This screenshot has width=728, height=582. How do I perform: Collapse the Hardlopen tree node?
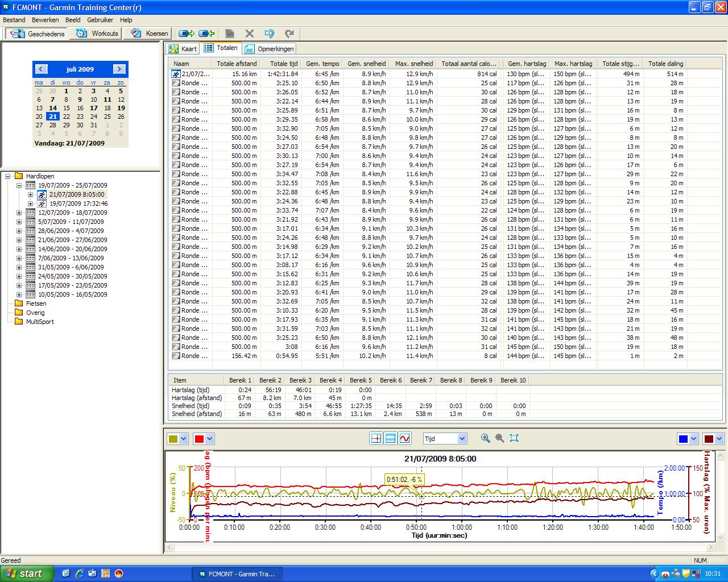(8, 176)
